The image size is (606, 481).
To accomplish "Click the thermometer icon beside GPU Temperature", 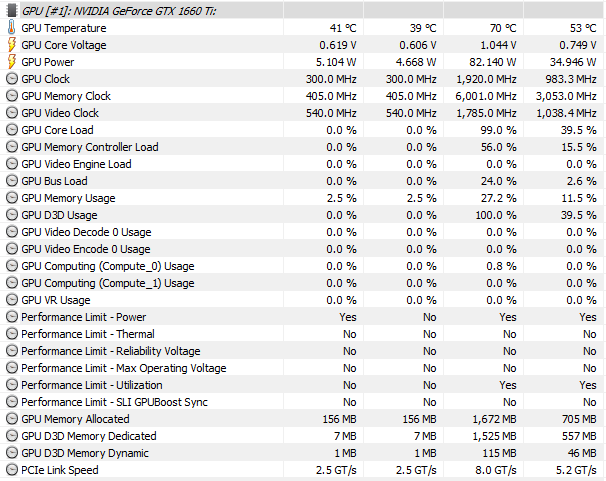I will click(12, 28).
